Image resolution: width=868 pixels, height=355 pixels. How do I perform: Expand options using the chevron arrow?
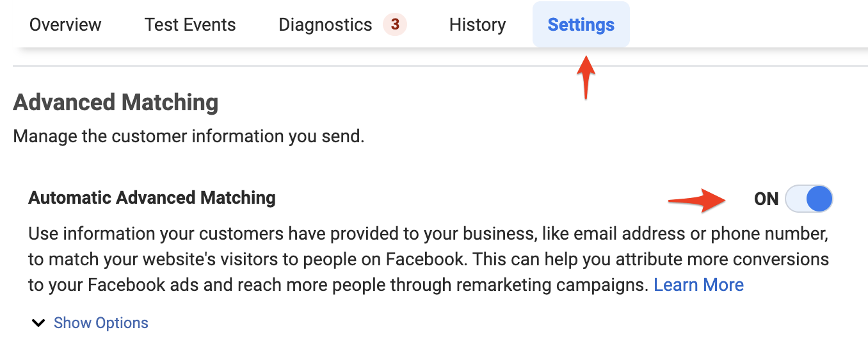(39, 323)
